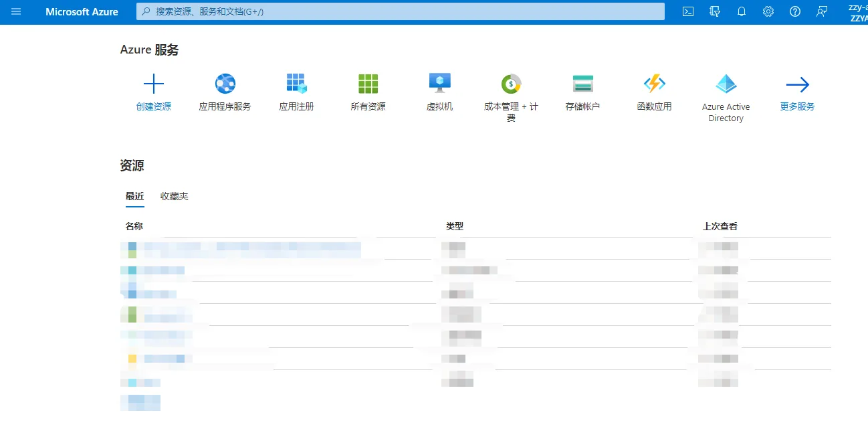Open 虚拟机 service
The width and height of the screenshot is (868, 447).
[x=439, y=84]
